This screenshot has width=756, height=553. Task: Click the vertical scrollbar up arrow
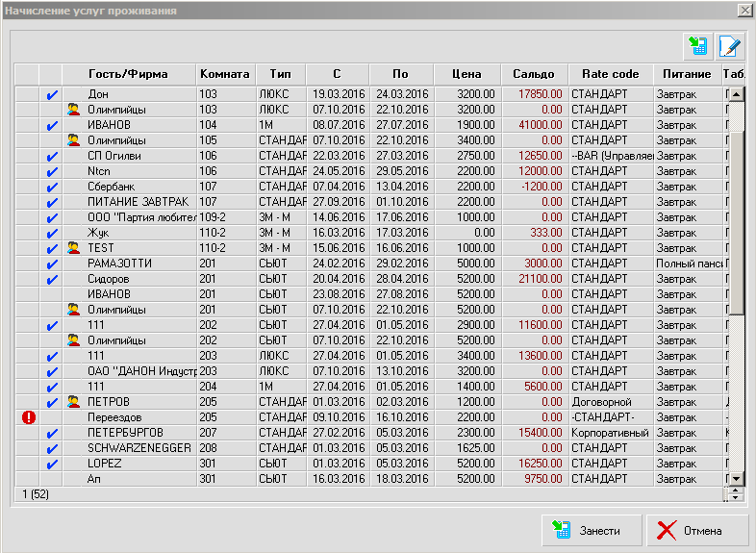736,94
